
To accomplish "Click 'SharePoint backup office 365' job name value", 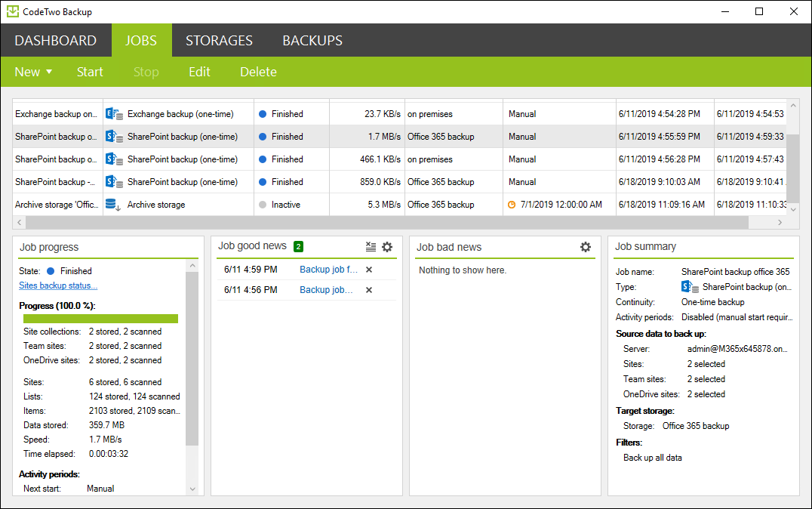I will click(735, 272).
